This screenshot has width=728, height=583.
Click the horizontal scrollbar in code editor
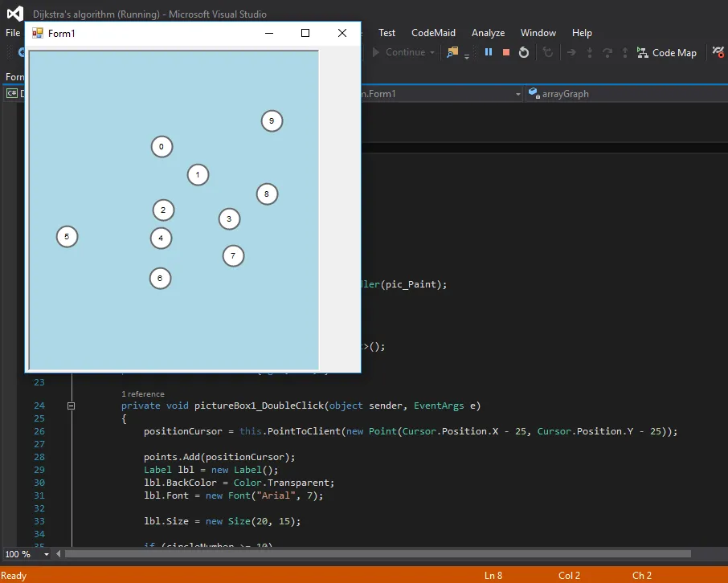point(378,554)
